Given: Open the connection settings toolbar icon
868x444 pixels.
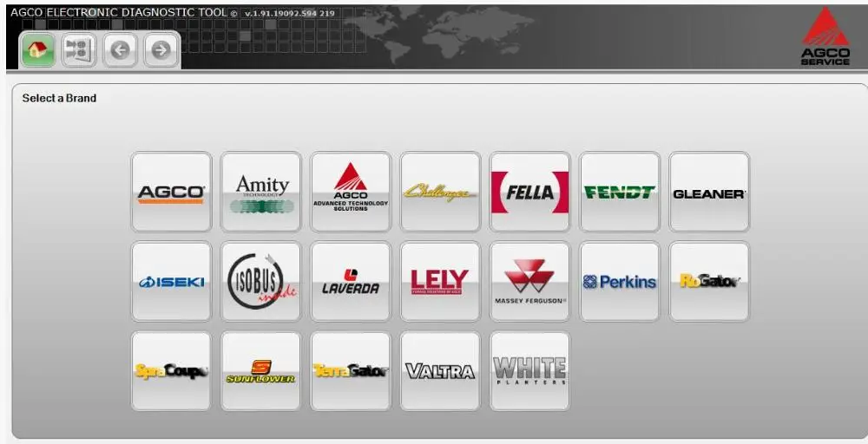Looking at the screenshot, I should [x=79, y=50].
